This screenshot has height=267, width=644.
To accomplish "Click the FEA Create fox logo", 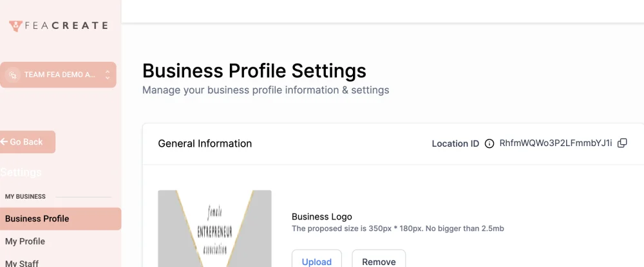I will point(15,26).
